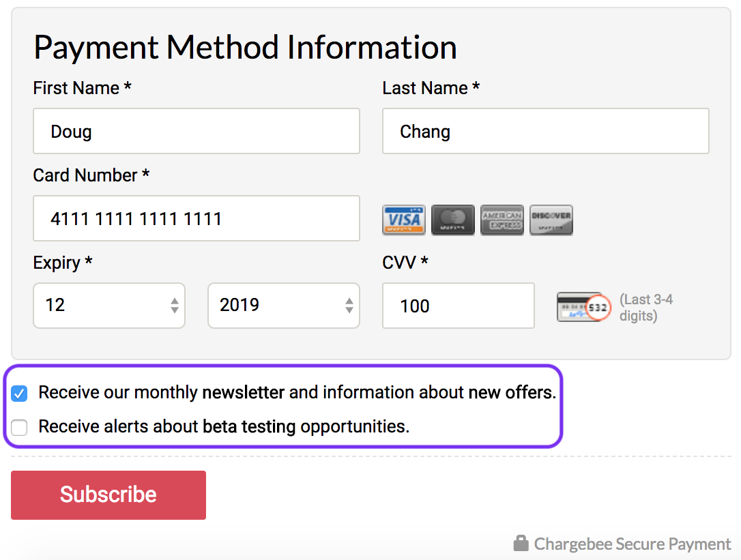Click the Discover card icon
Viewport: 741px width, 560px height.
tap(551, 220)
